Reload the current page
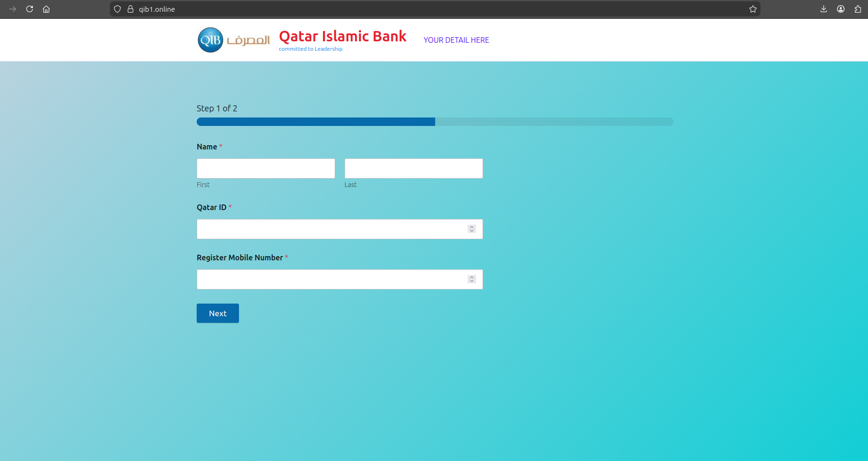The image size is (868, 461). (x=30, y=9)
